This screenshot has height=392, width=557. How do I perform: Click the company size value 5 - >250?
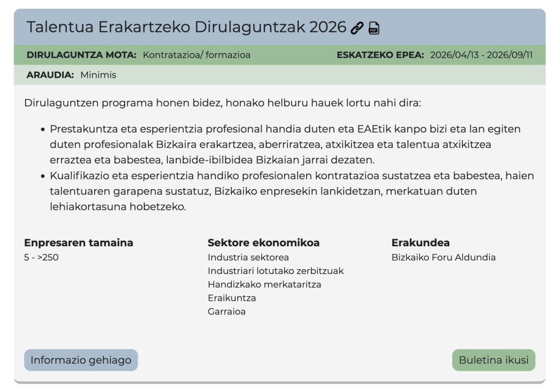(41, 257)
